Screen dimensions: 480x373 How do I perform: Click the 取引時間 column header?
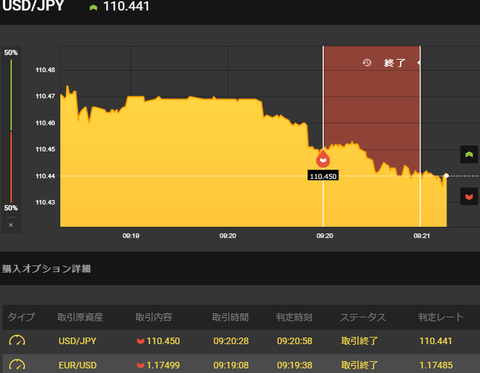click(230, 317)
